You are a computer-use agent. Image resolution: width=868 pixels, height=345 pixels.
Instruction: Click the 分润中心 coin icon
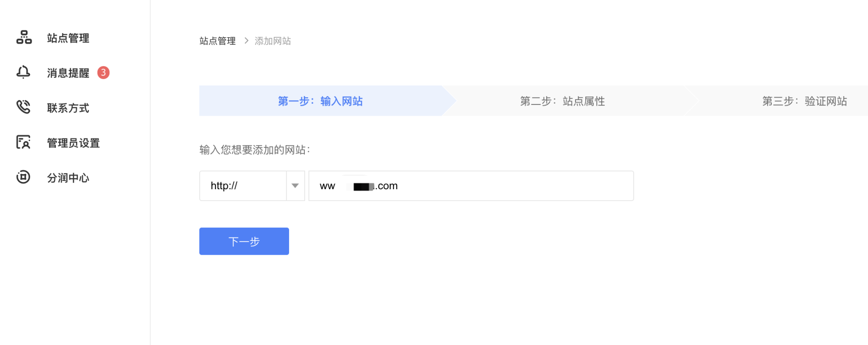[x=23, y=177]
